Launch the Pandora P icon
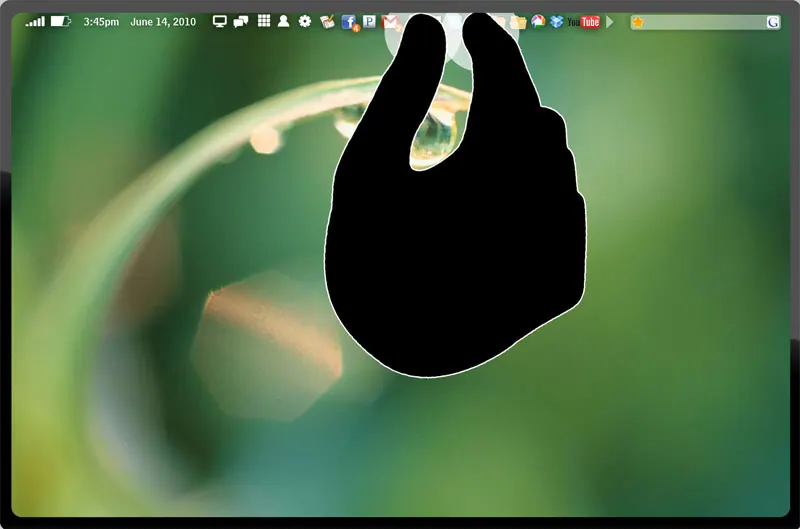800x529 pixels. [x=369, y=21]
